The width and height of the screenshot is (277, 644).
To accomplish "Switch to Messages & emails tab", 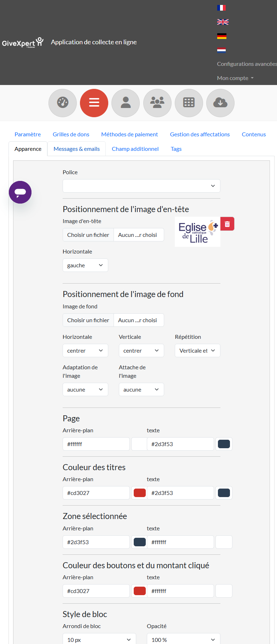I will point(77,149).
